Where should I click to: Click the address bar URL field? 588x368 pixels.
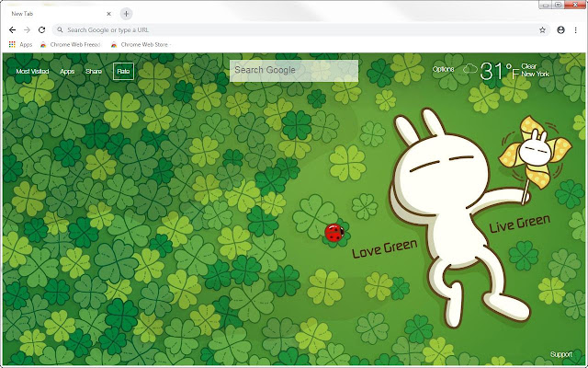point(300,30)
